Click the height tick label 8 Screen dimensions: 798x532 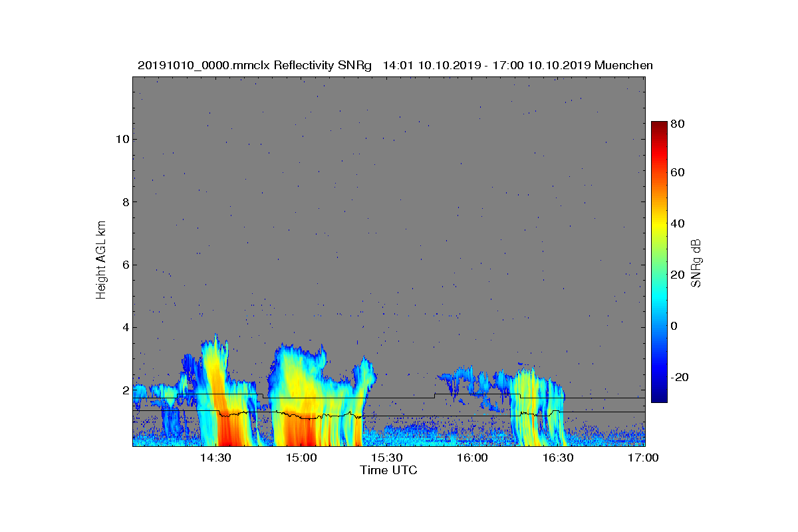(x=124, y=202)
